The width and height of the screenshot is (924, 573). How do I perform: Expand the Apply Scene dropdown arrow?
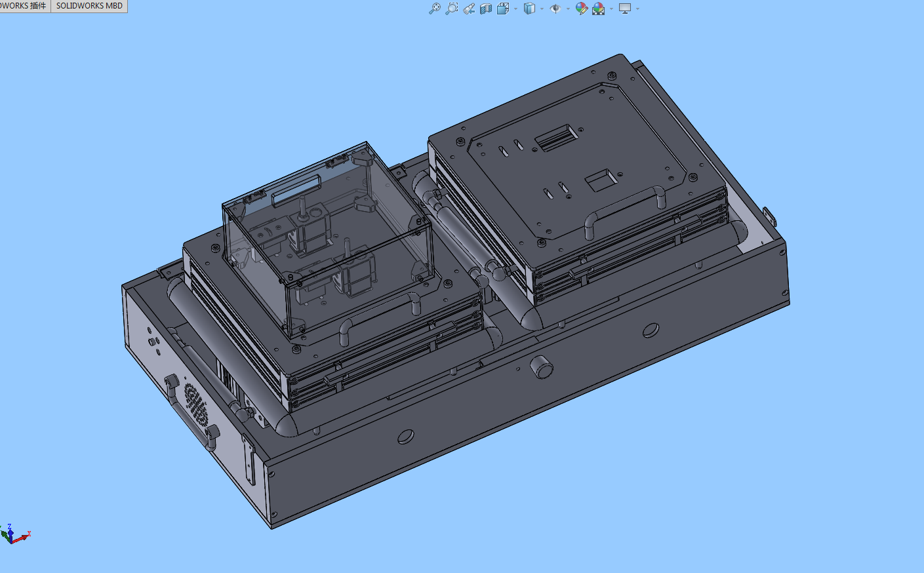tap(611, 9)
